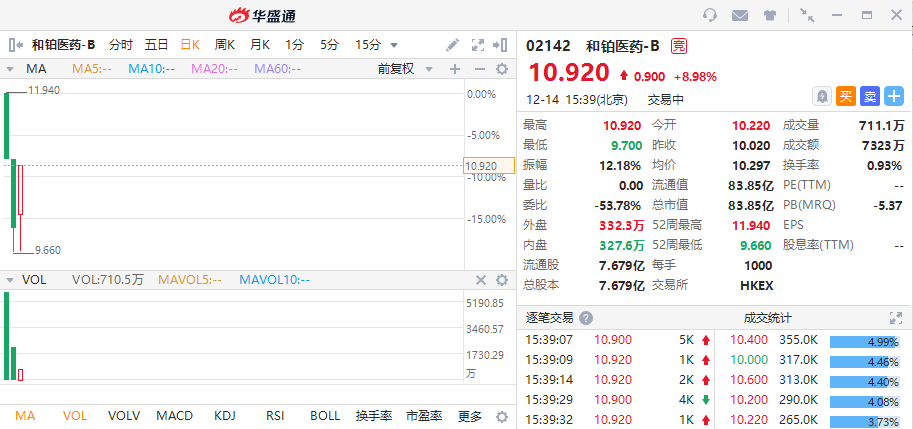This screenshot has width=913, height=429.
Task: Expand the trade statistics panel
Action: (x=896, y=318)
